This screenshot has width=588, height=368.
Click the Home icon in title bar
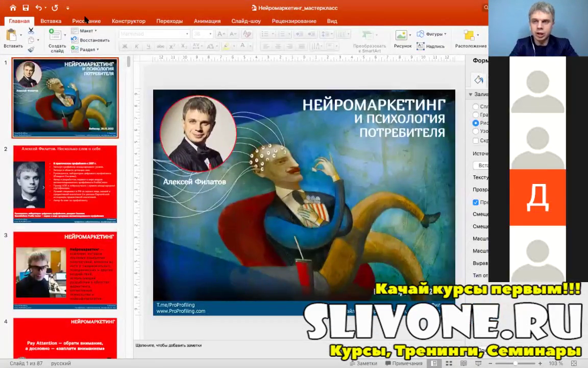click(13, 8)
